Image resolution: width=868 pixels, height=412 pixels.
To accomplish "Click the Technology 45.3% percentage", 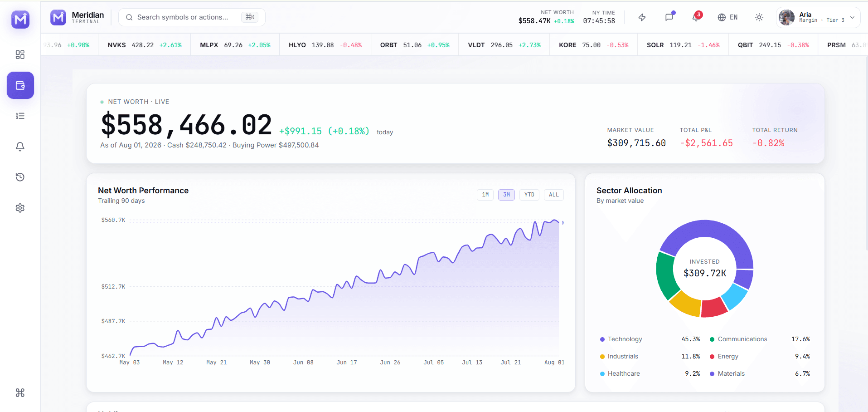I will click(691, 339).
